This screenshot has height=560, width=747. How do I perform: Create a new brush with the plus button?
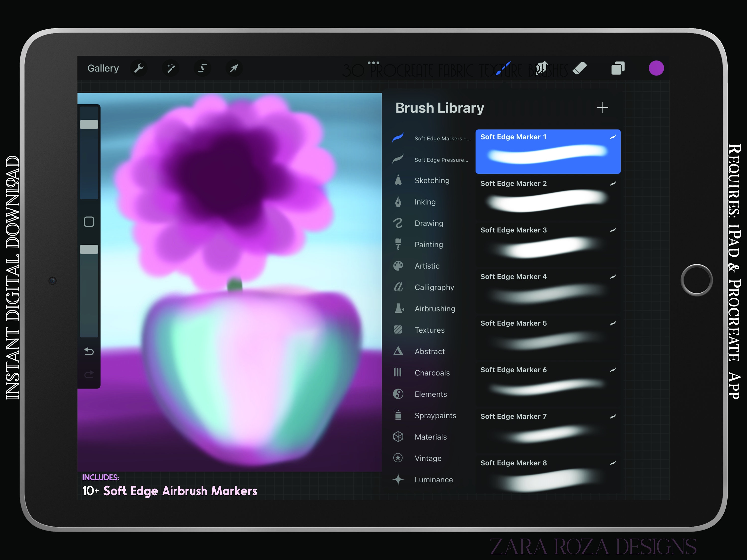click(603, 108)
